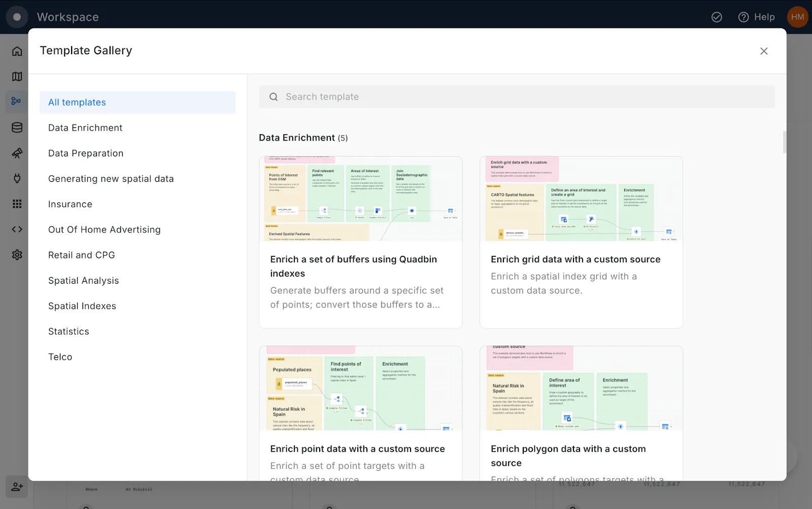
Task: Open the Applications grid icon
Action: pyautogui.click(x=17, y=203)
